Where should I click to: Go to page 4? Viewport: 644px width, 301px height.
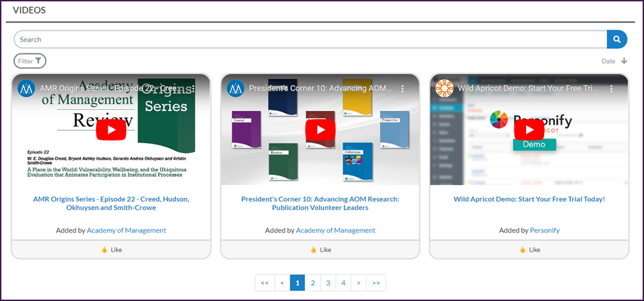coord(343,283)
